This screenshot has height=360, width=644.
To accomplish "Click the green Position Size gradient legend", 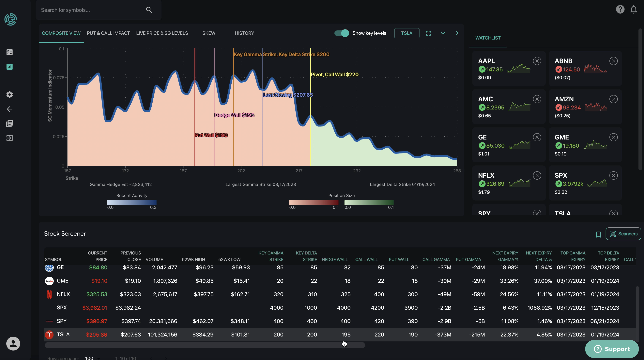I will click(369, 202).
